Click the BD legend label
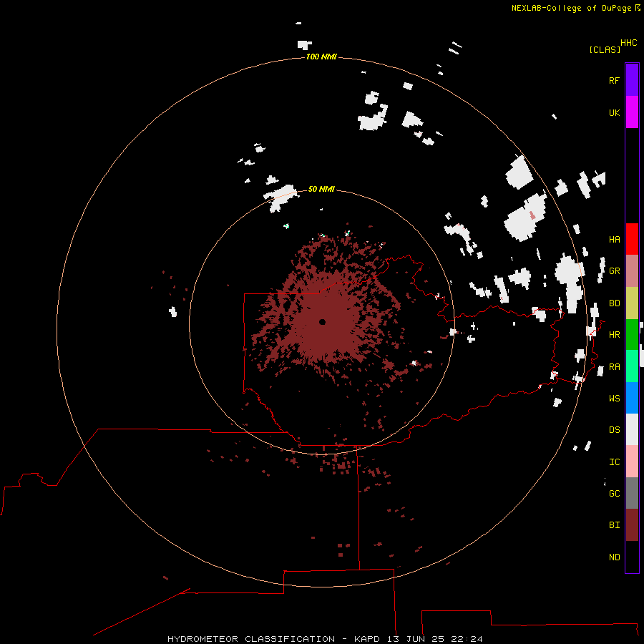The image size is (644, 644). tap(614, 303)
